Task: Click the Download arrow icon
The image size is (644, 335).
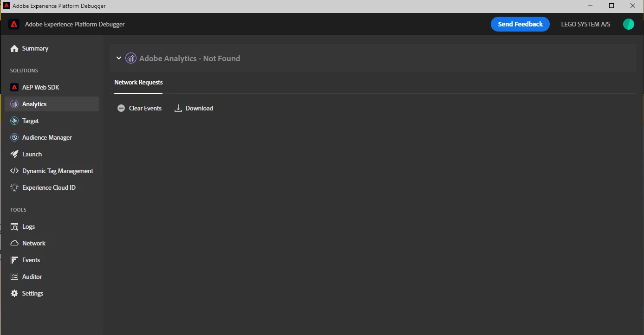Action: tap(178, 108)
